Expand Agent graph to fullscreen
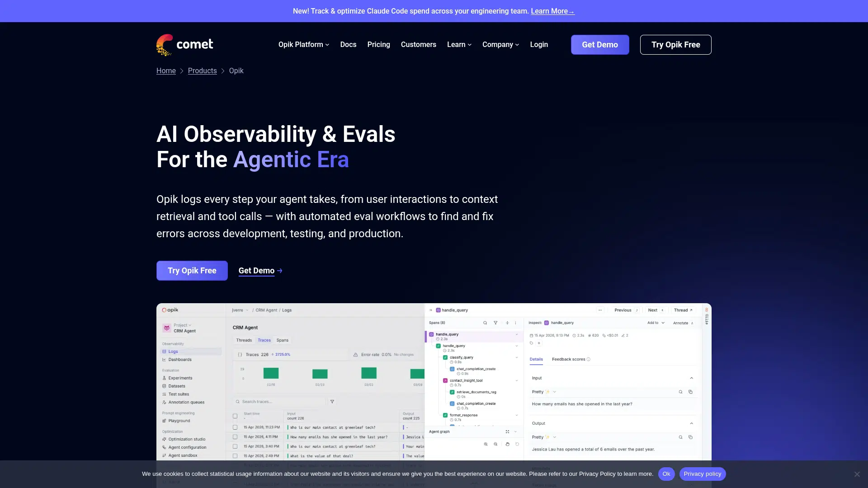 (507, 432)
